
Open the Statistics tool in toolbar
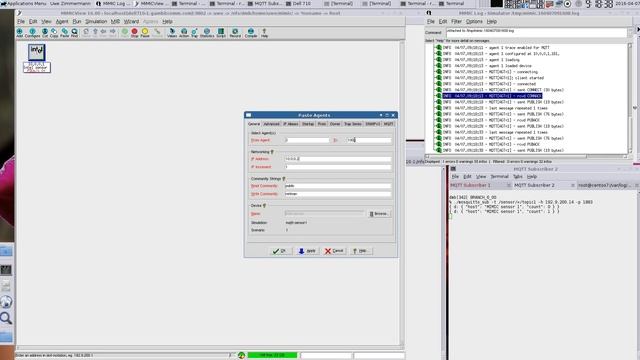[x=207, y=33]
